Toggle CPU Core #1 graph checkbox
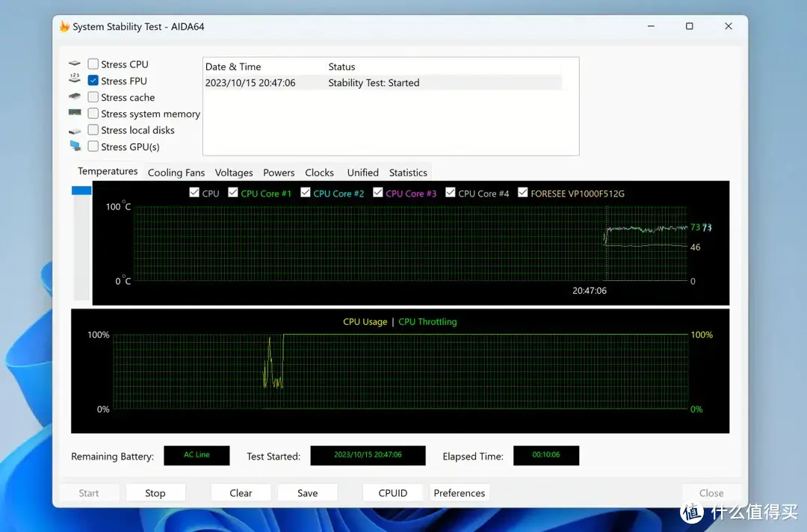807x532 pixels. click(x=234, y=193)
